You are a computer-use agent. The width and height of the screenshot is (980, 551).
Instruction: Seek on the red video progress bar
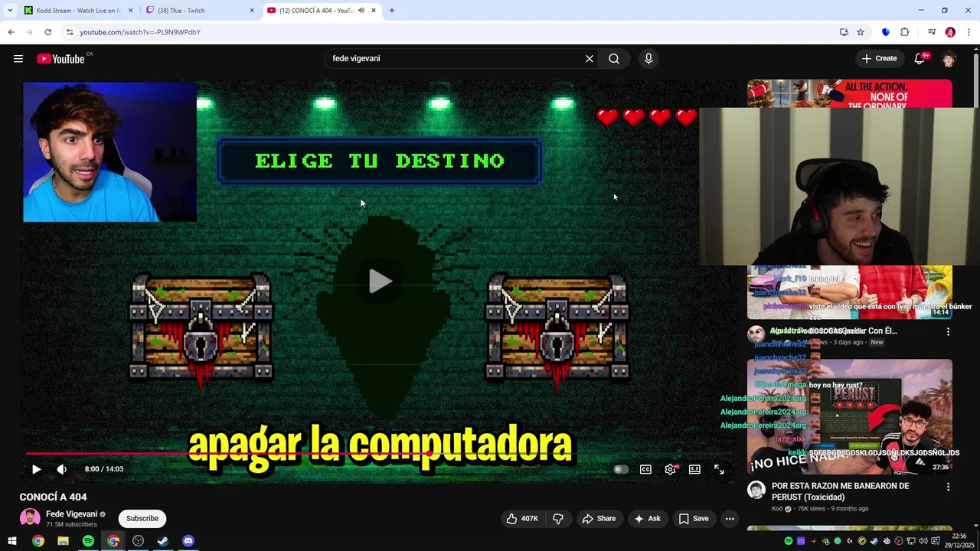[381, 453]
